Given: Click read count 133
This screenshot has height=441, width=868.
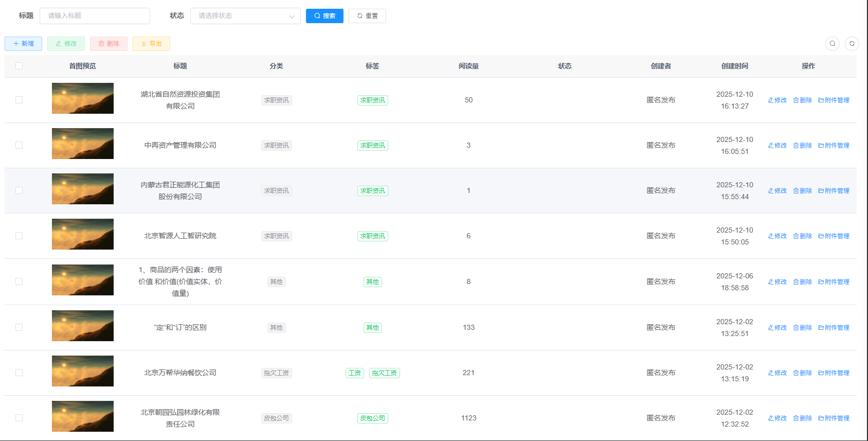Looking at the screenshot, I should pyautogui.click(x=468, y=327).
